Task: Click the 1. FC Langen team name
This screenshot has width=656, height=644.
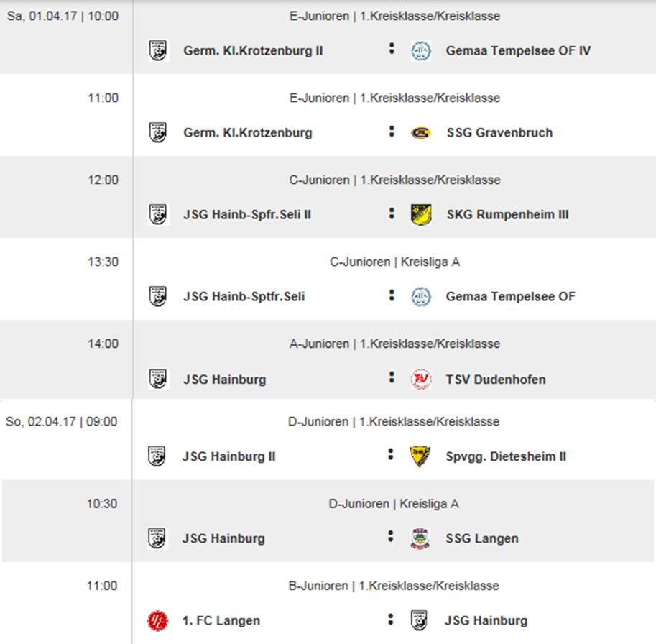Action: [221, 620]
